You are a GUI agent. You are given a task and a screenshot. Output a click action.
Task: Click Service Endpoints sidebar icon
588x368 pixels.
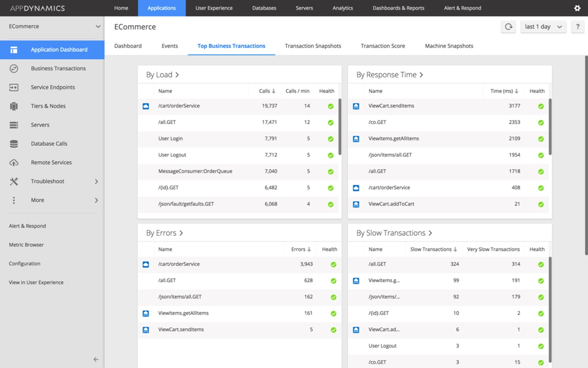14,87
